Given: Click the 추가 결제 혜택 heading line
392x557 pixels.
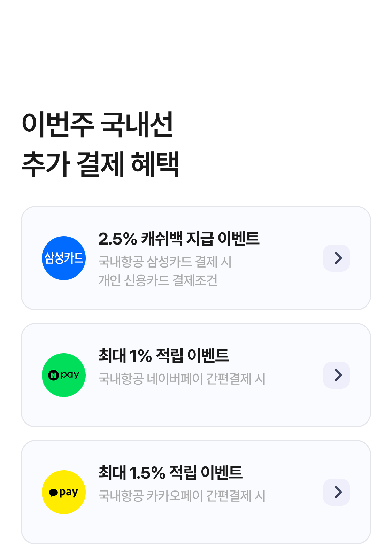Looking at the screenshot, I should 100,164.
